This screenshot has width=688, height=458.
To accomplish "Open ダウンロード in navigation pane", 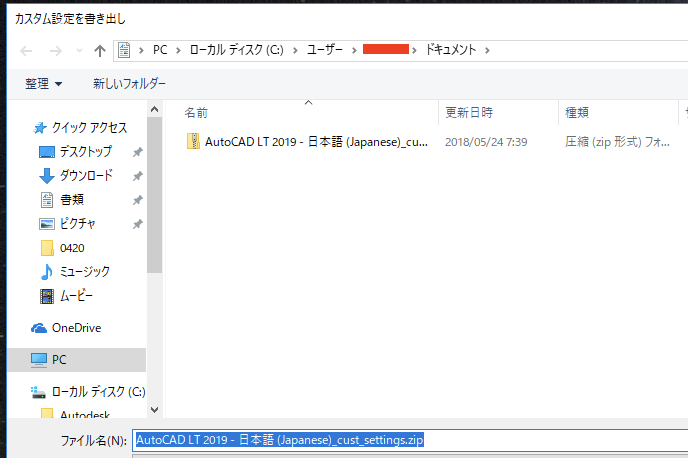I will [x=86, y=175].
